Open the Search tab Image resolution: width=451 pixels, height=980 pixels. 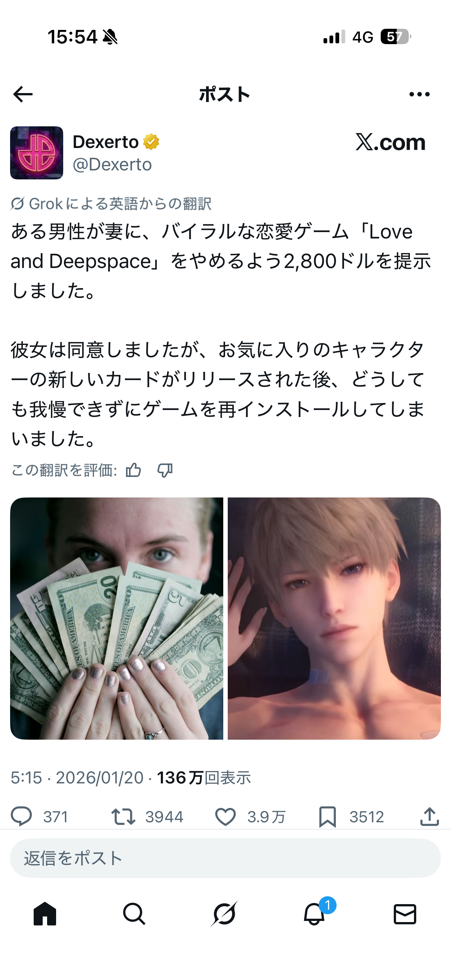[x=134, y=913]
